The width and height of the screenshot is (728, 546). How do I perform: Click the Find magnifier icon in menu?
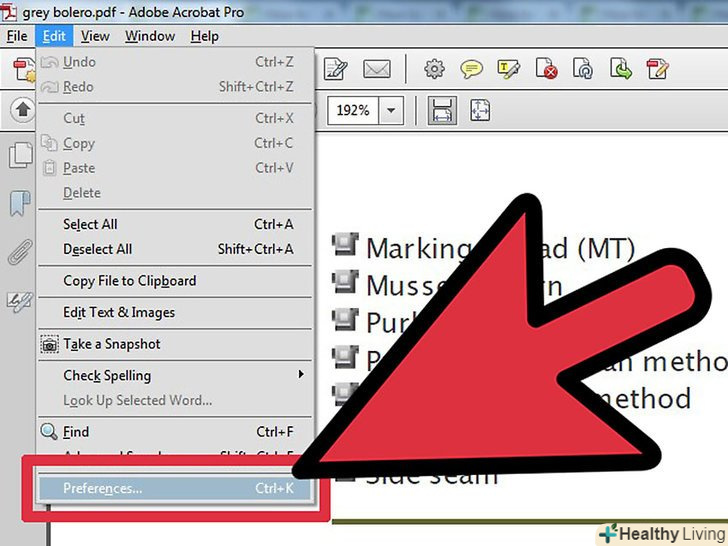point(49,431)
